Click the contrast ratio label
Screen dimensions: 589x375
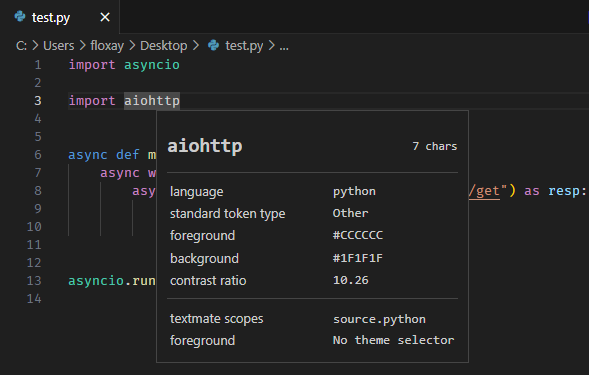coord(208,281)
